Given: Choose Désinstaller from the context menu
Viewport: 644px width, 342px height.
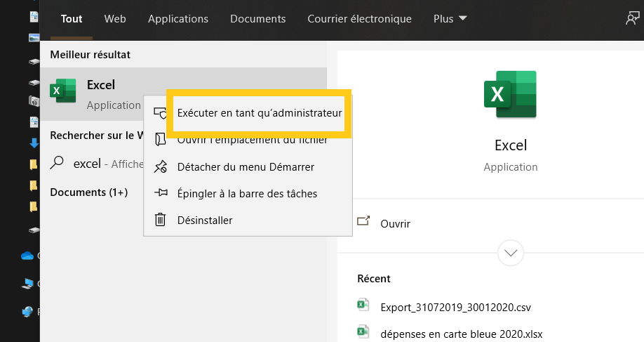Looking at the screenshot, I should tap(205, 221).
